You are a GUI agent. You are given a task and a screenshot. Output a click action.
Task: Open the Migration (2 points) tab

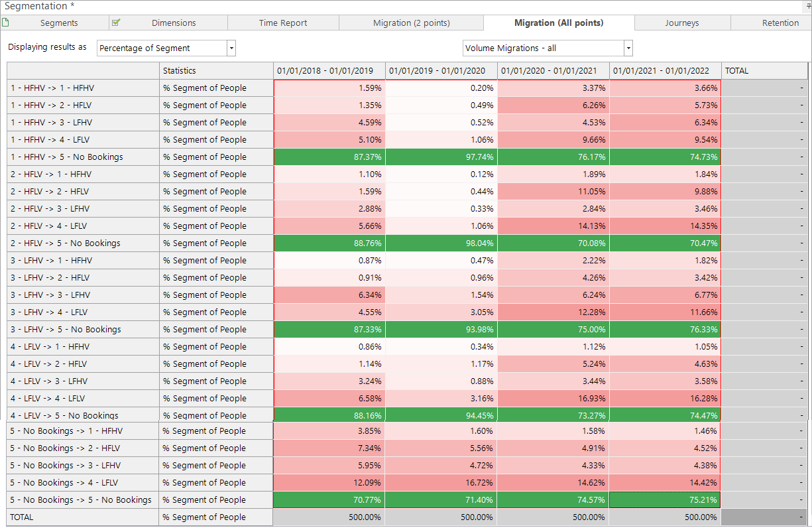(412, 23)
